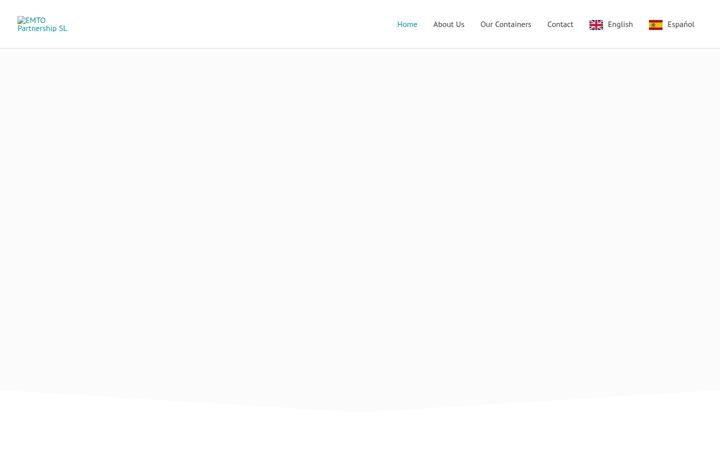
Task: Open the About Us page
Action: (449, 24)
